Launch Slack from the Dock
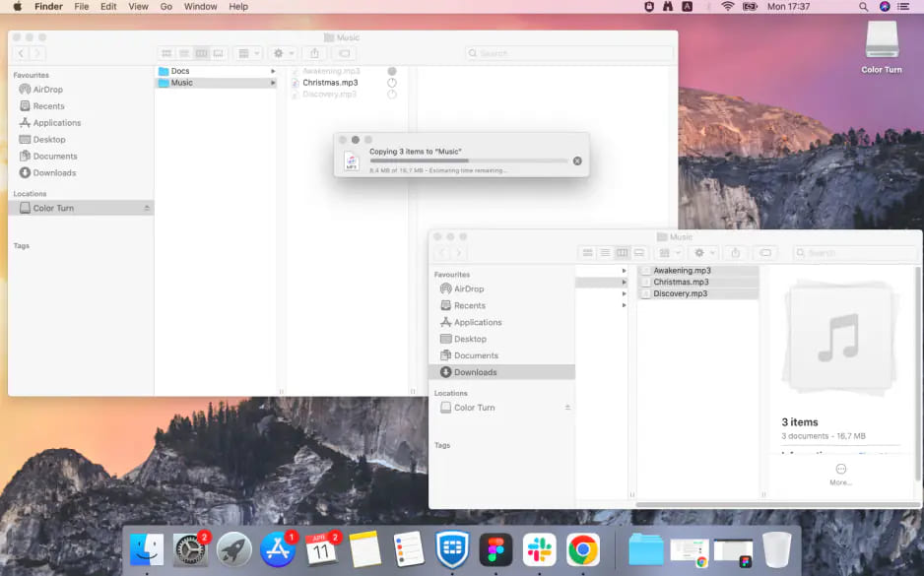This screenshot has height=576, width=924. click(540, 549)
